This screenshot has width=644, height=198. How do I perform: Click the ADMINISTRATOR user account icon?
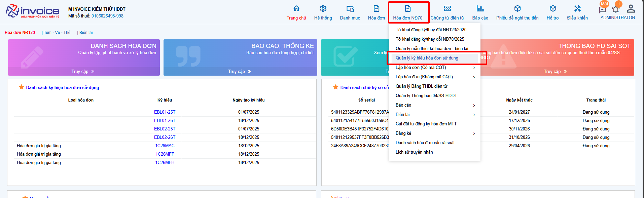pos(631,9)
